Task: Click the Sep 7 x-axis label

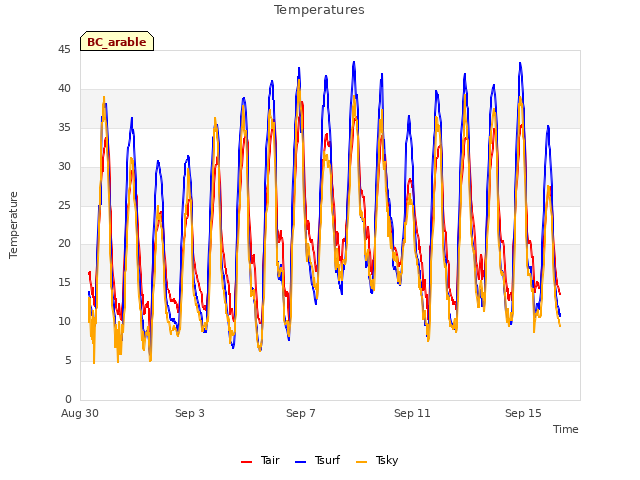Action: (x=301, y=413)
